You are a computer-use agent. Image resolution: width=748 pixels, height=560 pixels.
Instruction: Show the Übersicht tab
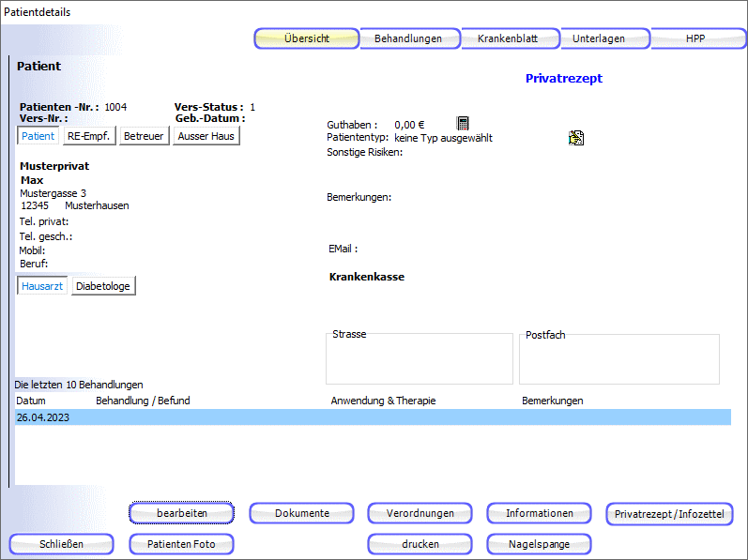click(x=307, y=38)
